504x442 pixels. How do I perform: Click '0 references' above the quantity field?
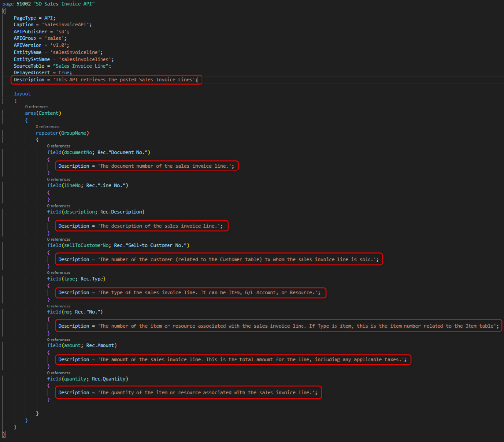click(59, 373)
